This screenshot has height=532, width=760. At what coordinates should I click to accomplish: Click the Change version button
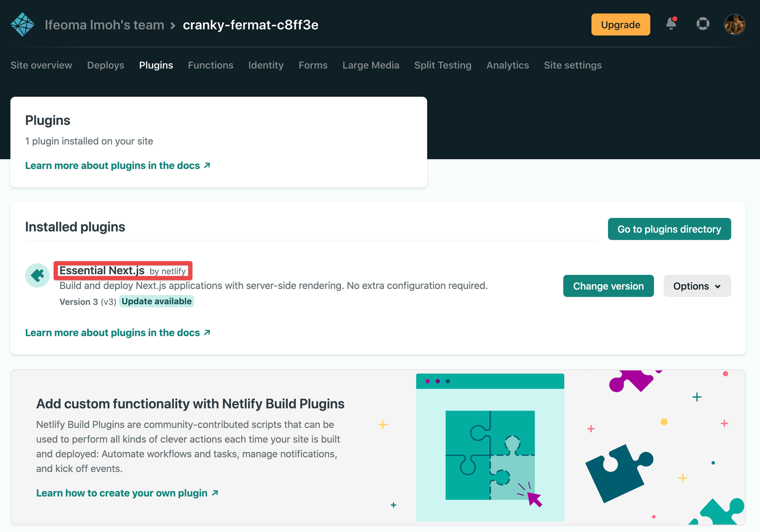[608, 286]
